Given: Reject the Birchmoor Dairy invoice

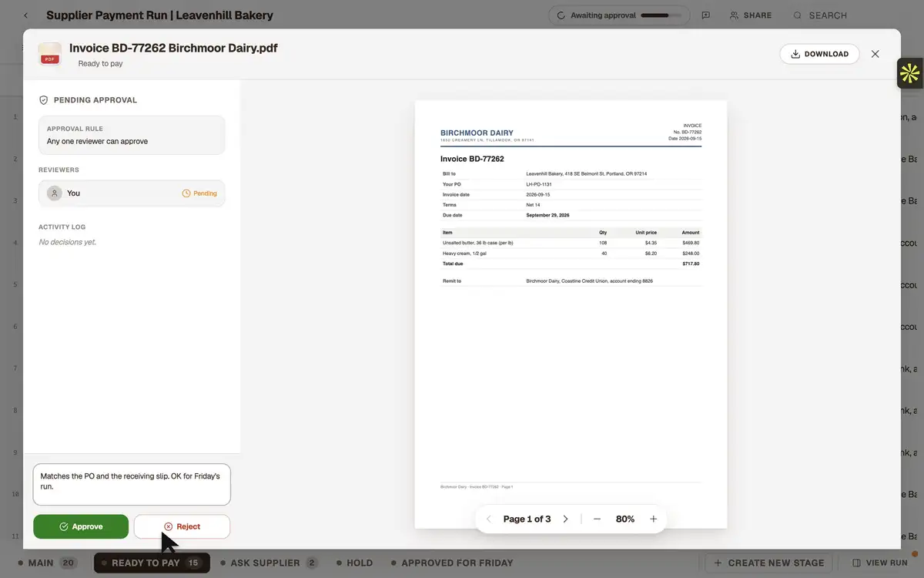Looking at the screenshot, I should (182, 526).
